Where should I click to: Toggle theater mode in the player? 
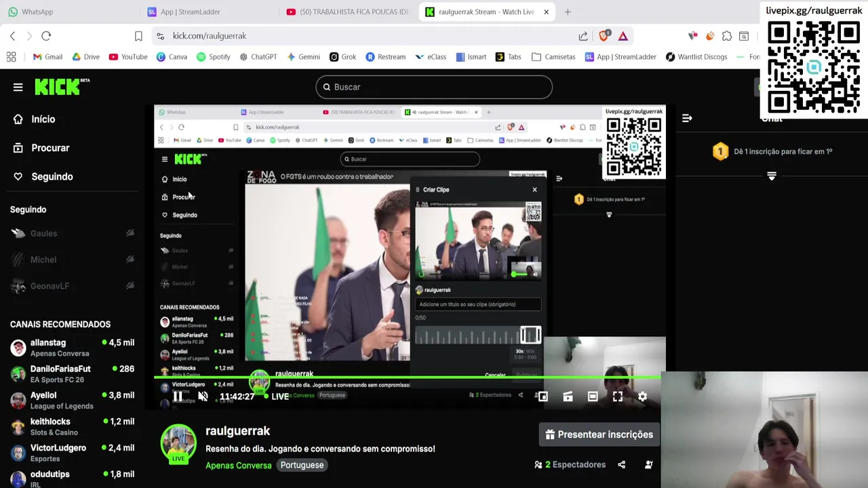(x=593, y=396)
